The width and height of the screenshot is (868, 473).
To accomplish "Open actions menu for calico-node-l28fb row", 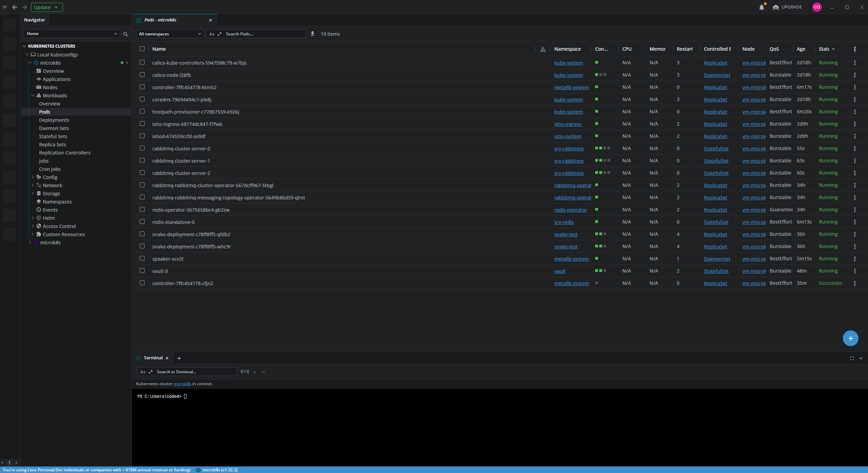I will click(855, 75).
